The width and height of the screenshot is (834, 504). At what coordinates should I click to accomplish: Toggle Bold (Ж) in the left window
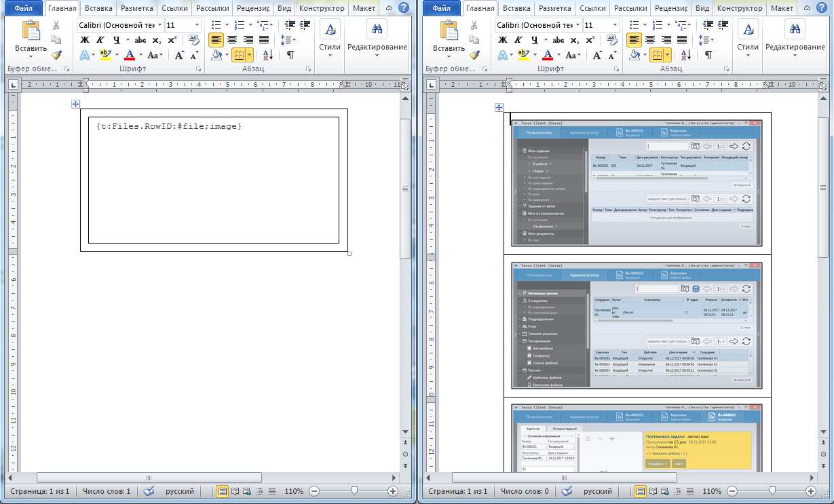[x=85, y=40]
